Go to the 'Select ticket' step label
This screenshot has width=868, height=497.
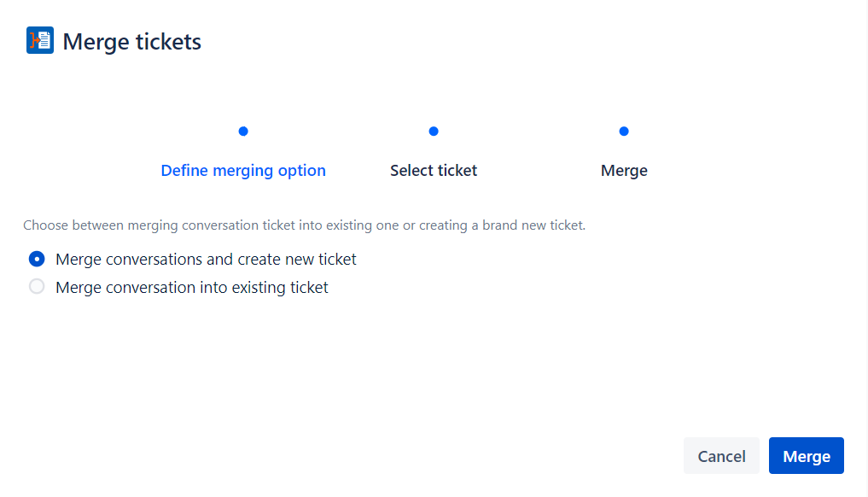pos(434,171)
